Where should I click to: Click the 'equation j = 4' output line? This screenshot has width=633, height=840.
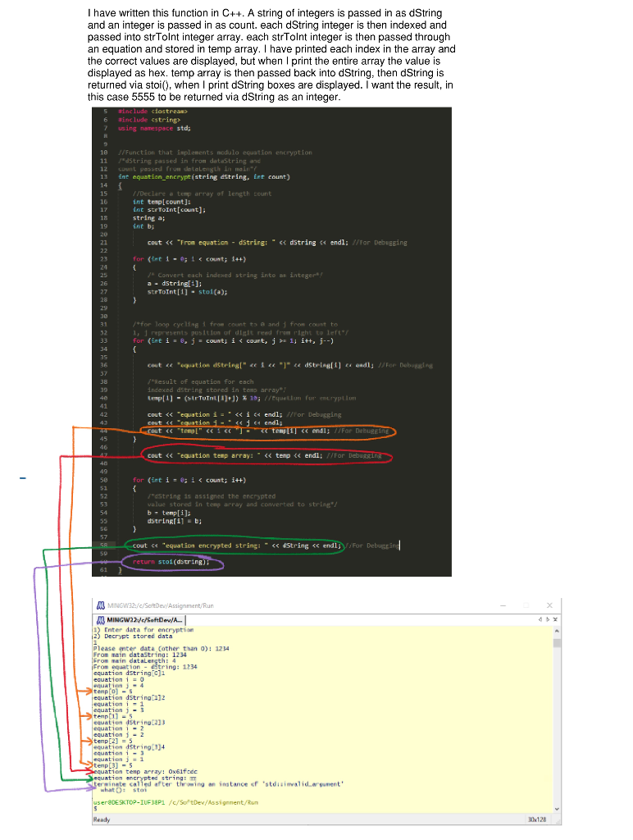coord(118,686)
